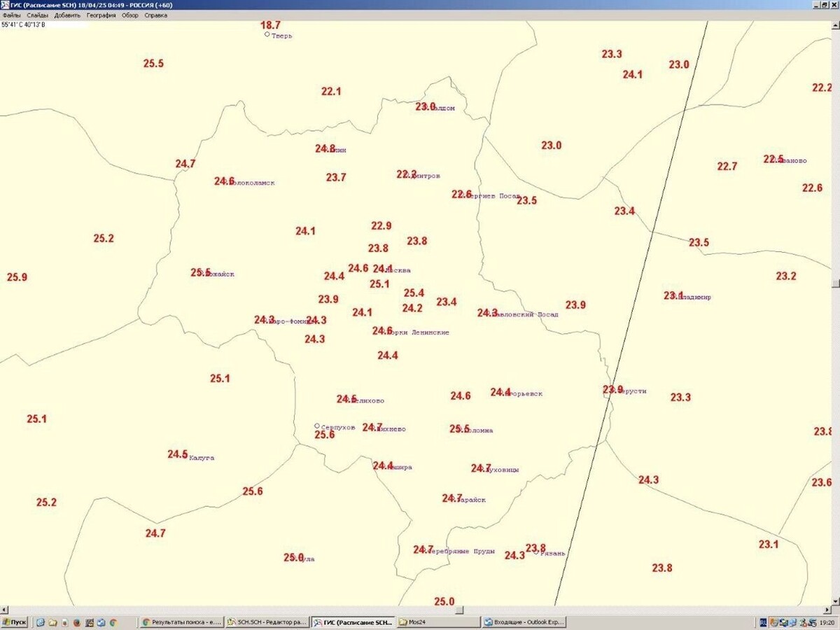Click the 22.9 temperature value
840x630 pixels.
(x=381, y=225)
